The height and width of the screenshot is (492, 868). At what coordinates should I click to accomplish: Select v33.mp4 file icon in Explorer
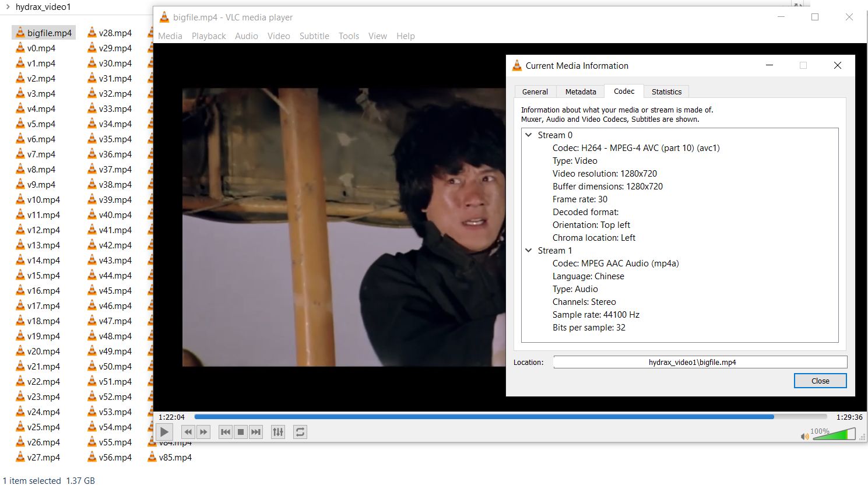(x=92, y=108)
